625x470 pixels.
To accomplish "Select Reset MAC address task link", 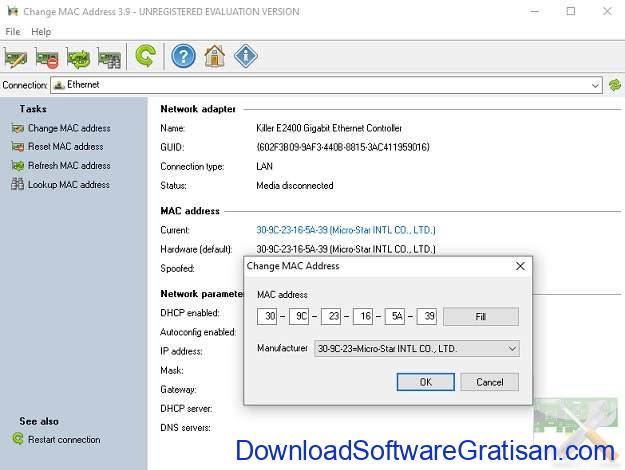I will point(65,147).
